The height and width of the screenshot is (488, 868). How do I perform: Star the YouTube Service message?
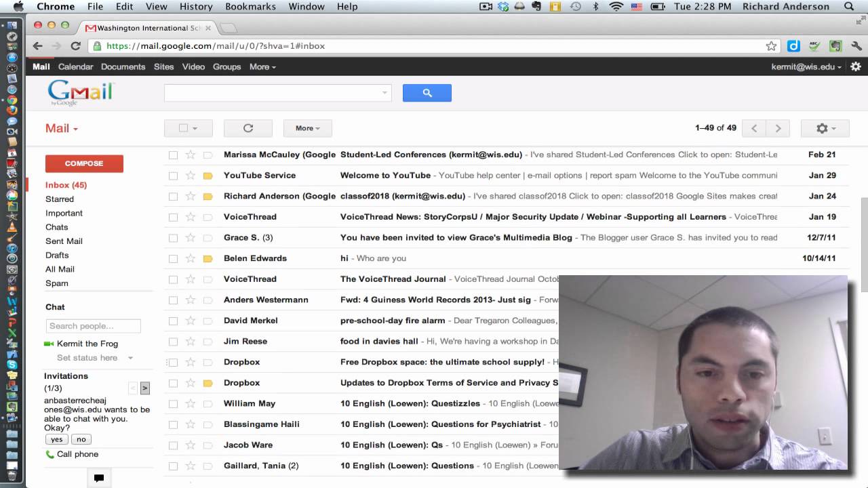click(x=191, y=176)
